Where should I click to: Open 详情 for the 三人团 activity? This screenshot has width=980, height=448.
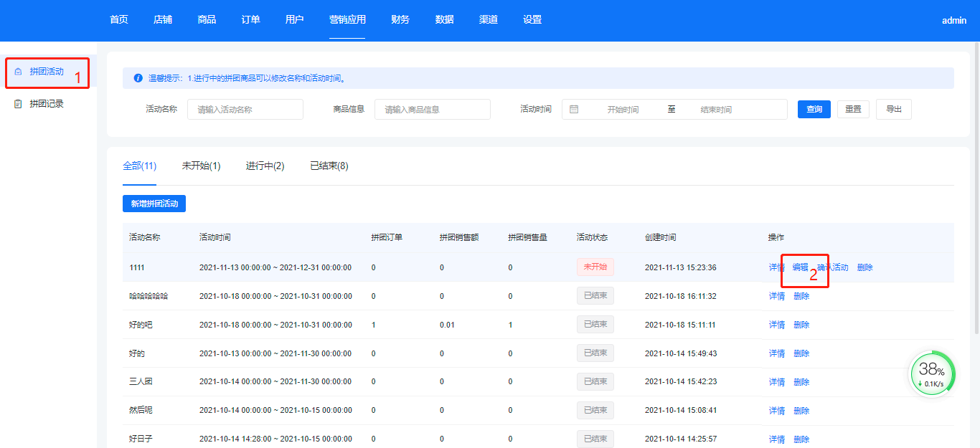coord(776,382)
